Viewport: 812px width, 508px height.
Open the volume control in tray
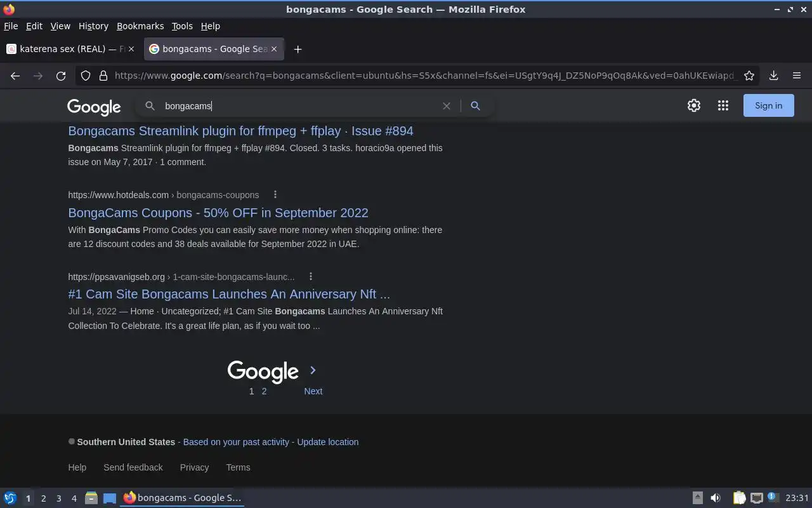(716, 498)
